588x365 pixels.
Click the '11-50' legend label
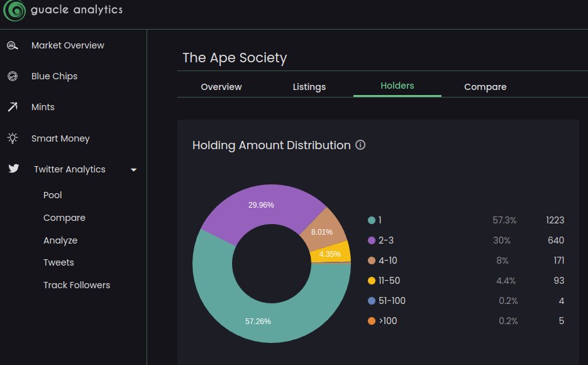pos(389,281)
